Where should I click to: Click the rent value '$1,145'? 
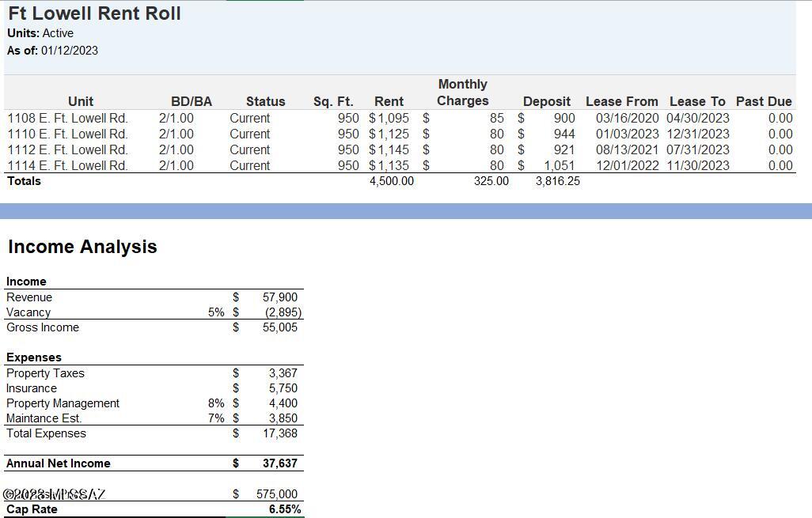(389, 150)
